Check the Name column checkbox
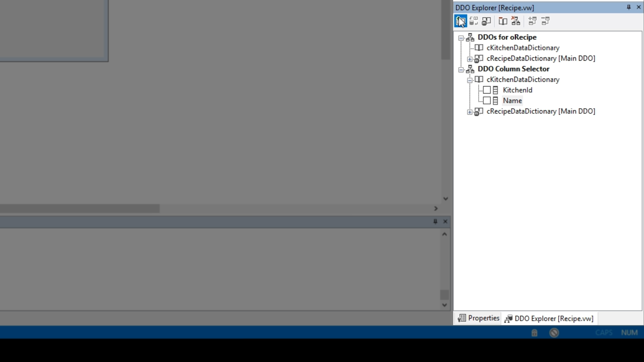644x362 pixels. point(487,101)
